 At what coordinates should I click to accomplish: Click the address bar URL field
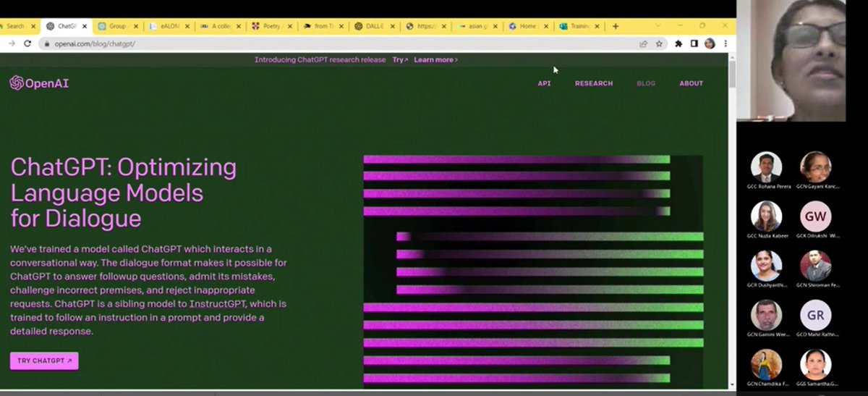tap(340, 43)
